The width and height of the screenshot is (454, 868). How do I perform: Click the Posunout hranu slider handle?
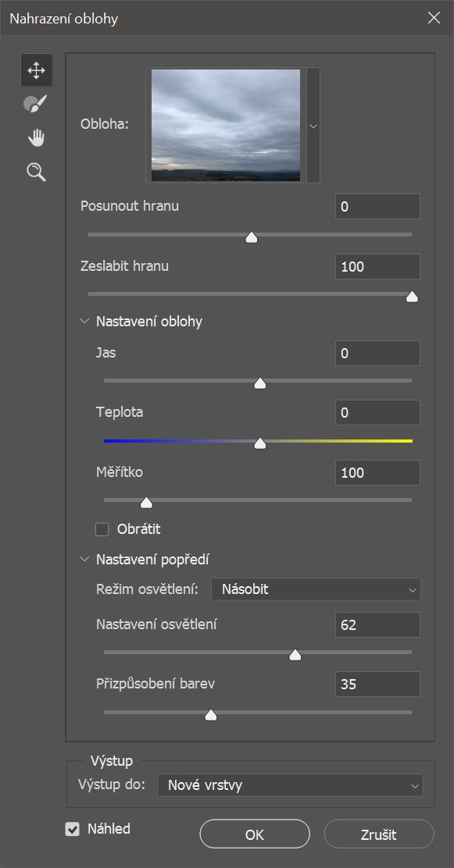[x=252, y=237]
